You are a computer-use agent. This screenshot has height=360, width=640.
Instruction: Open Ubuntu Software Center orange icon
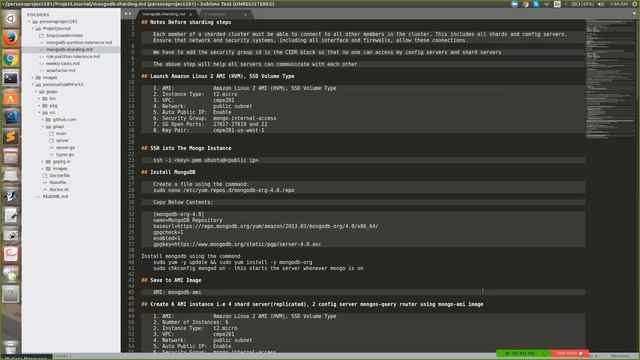[x=11, y=98]
